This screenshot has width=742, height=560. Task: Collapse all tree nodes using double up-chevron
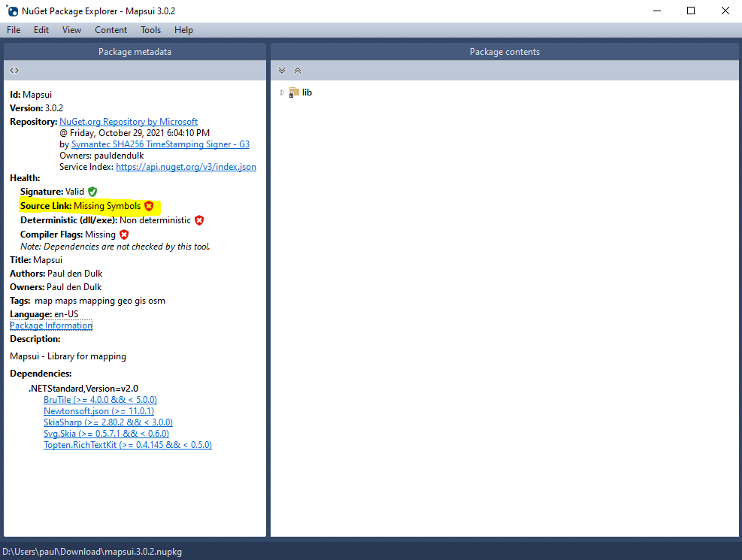(297, 69)
